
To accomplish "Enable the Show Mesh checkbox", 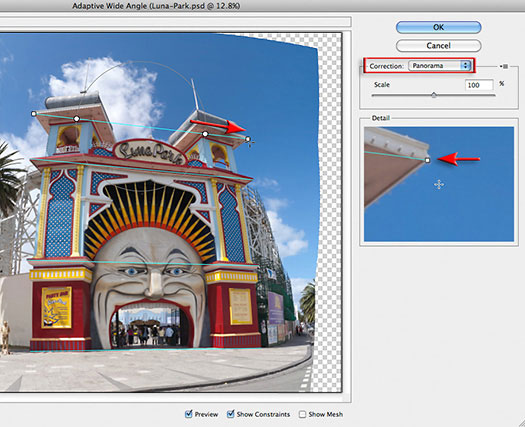I will [x=302, y=414].
